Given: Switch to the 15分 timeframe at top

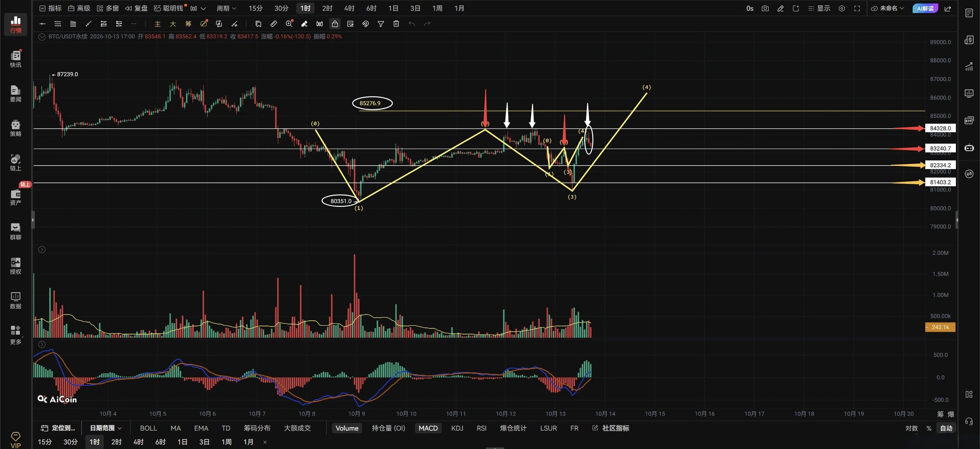Looking at the screenshot, I should point(255,8).
